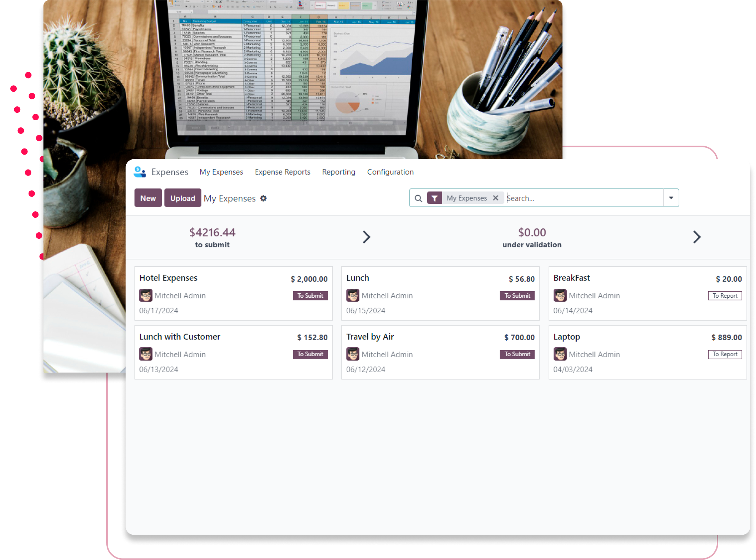The width and height of the screenshot is (756, 560).
Task: Open the Configuration menu tab
Action: click(x=390, y=171)
